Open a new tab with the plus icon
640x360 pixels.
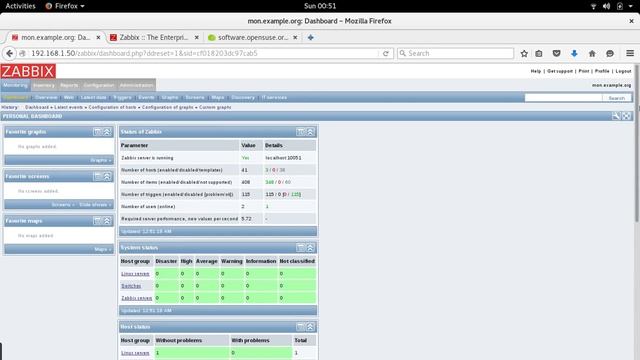[311, 37]
